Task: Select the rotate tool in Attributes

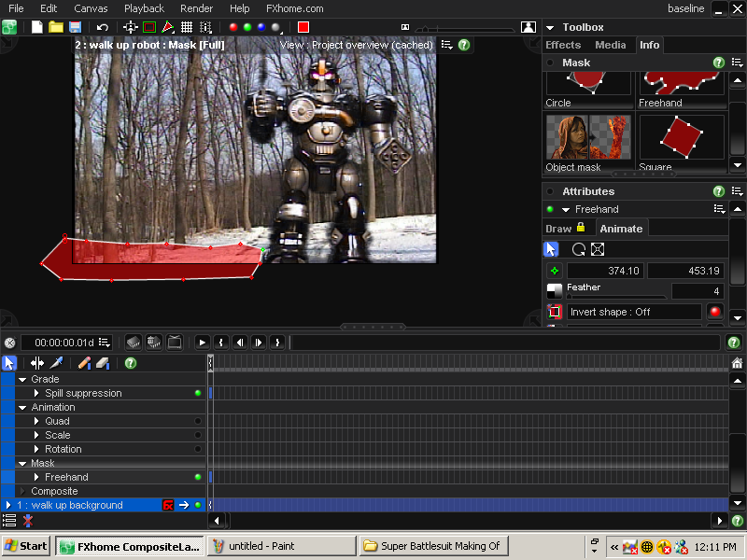Action: [x=579, y=249]
